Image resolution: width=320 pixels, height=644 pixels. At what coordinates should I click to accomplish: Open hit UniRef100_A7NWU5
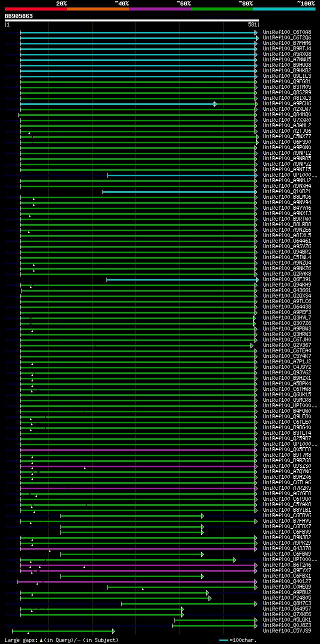click(x=287, y=59)
